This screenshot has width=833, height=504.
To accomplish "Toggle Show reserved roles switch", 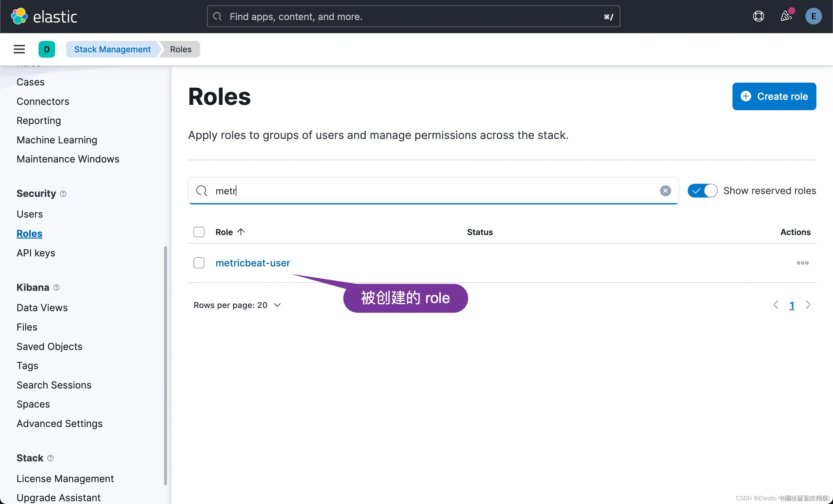I will coord(702,191).
